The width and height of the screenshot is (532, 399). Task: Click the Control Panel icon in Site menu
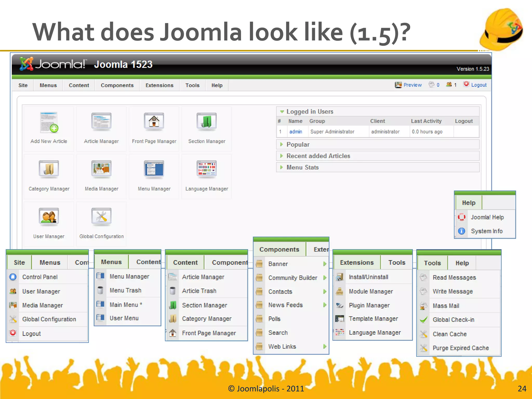[x=13, y=277]
